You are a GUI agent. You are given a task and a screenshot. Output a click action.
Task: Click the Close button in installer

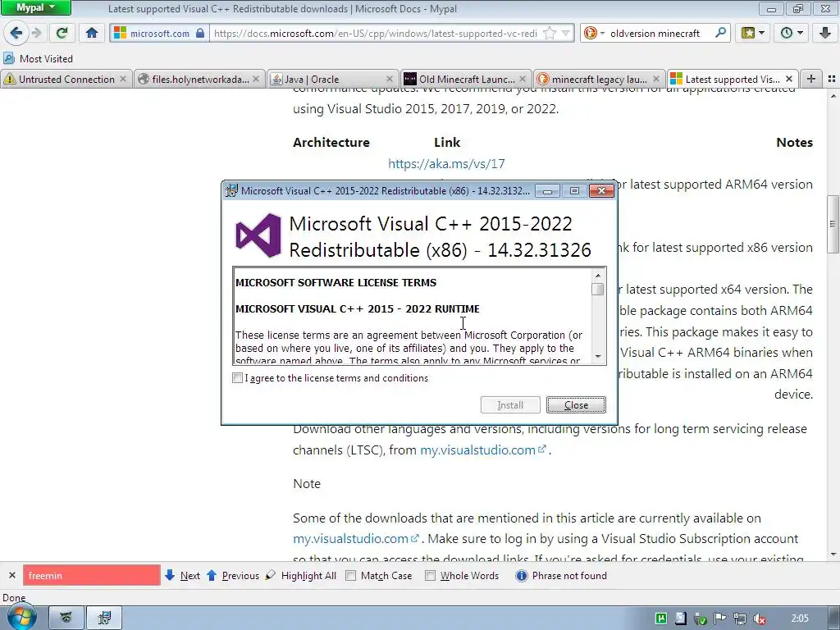tap(576, 405)
